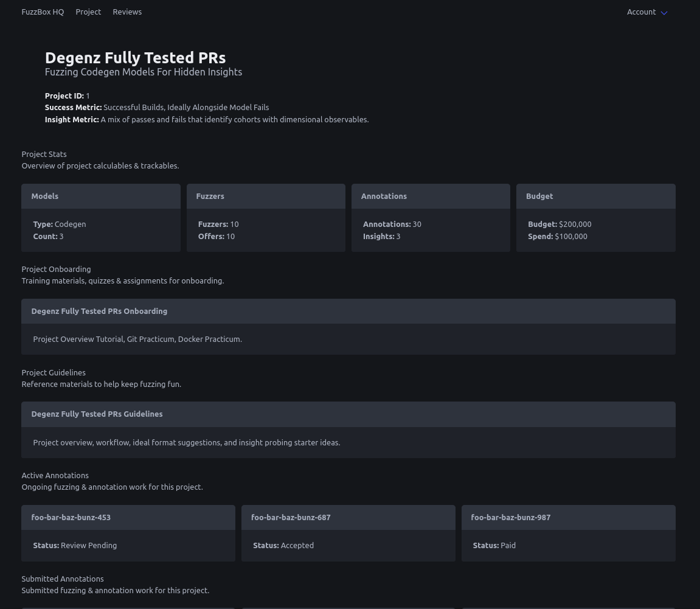Click the Degenz Fully Tested PRs heading
Screen dimensions: 700x609
click(x=135, y=58)
